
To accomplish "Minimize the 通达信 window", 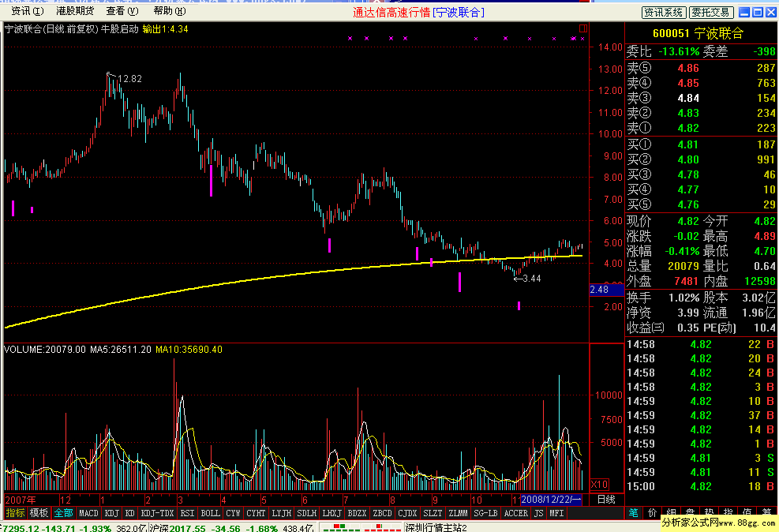I will (x=744, y=12).
